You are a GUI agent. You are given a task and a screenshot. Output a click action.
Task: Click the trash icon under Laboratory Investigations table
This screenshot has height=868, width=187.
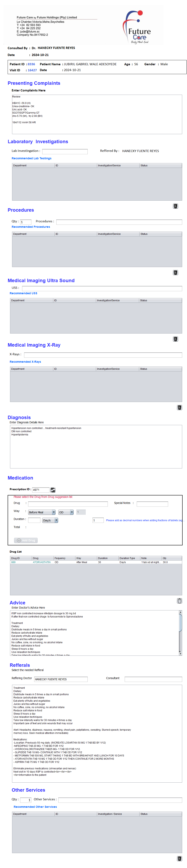click(175, 206)
